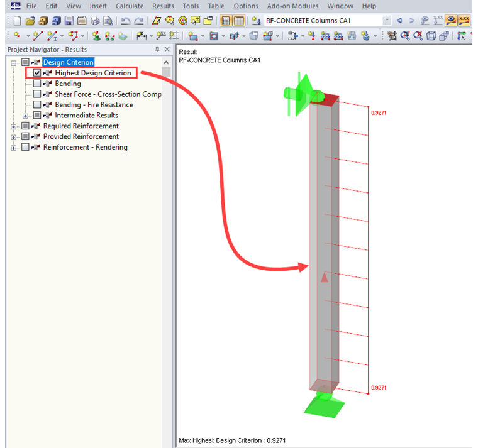Open the Insert menu
478x448 pixels.
(98, 6)
